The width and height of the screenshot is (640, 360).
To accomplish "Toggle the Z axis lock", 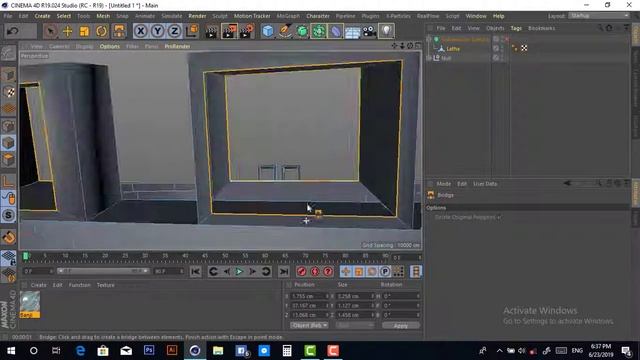I will click(174, 31).
